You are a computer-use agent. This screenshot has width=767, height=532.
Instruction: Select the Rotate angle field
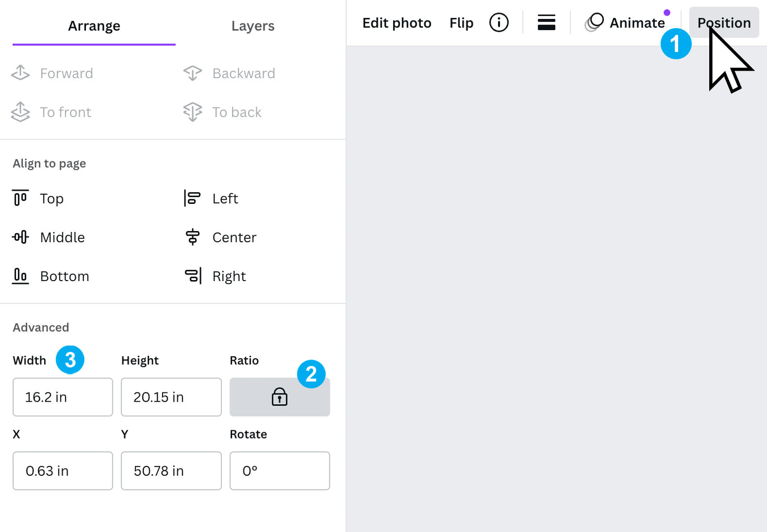point(279,471)
